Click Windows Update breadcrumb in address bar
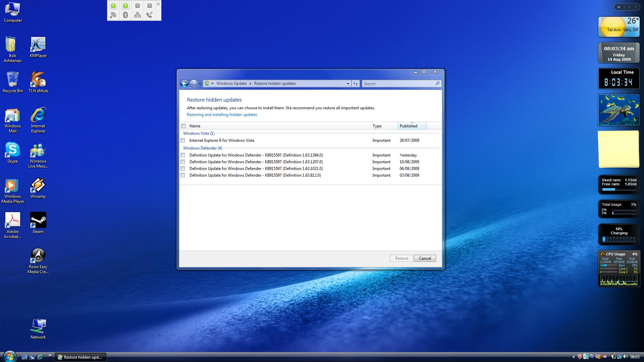644x362 pixels. 231,83
